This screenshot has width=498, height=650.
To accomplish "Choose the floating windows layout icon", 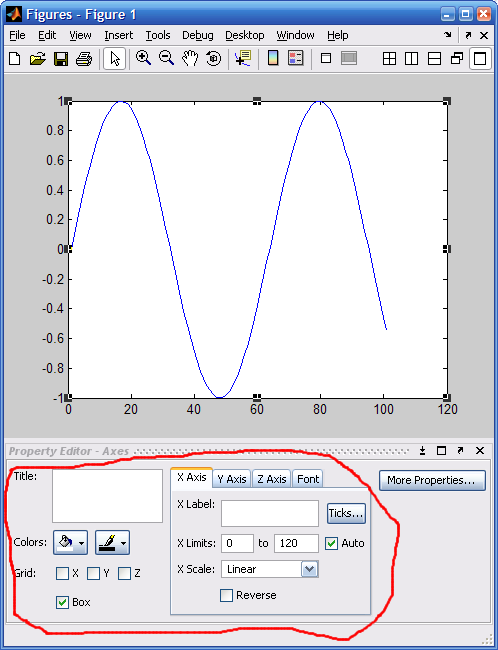I will 457,58.
